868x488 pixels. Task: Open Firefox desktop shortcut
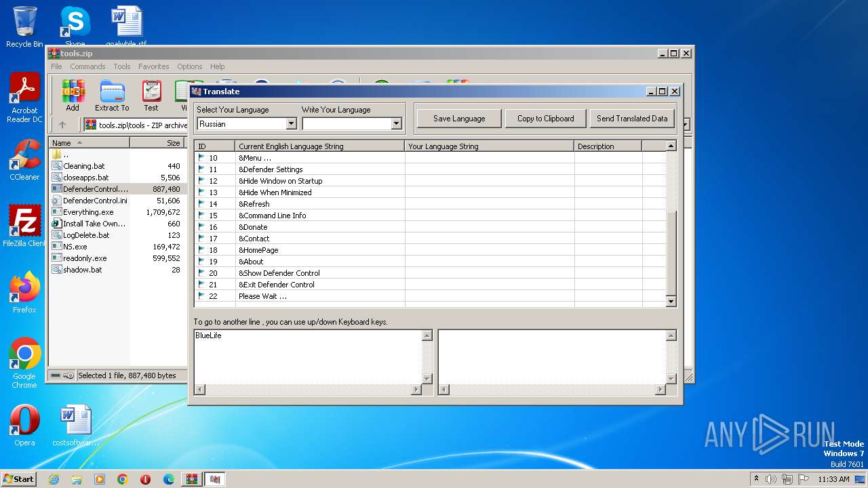tap(24, 293)
